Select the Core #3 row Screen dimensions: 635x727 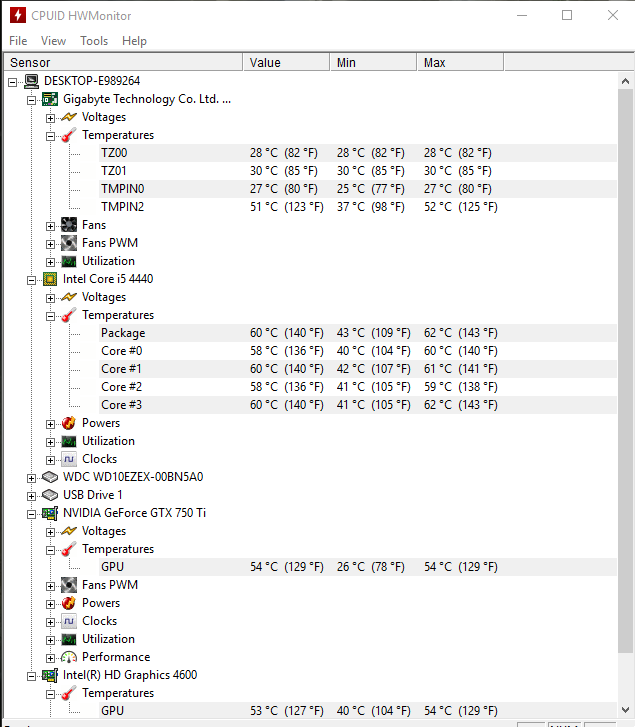(x=358, y=405)
